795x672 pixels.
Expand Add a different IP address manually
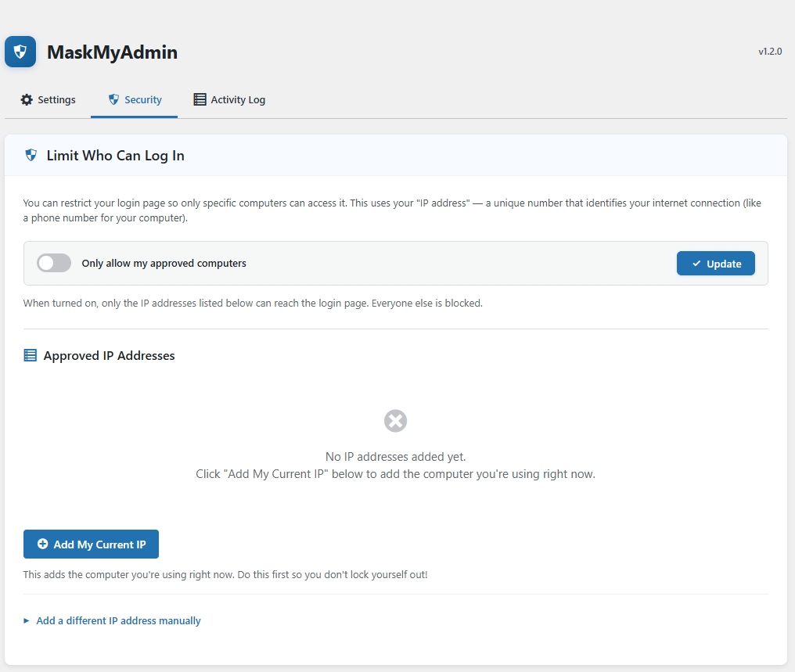(117, 620)
